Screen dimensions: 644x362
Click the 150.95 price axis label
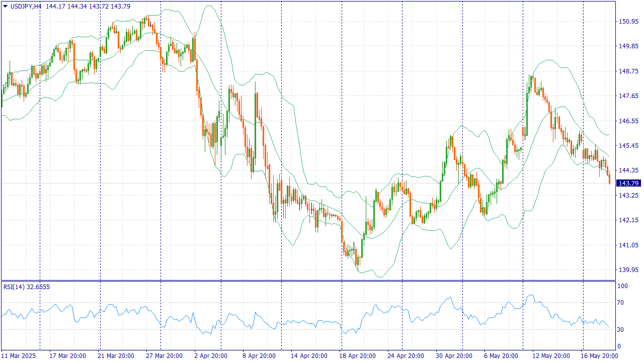[628, 22]
